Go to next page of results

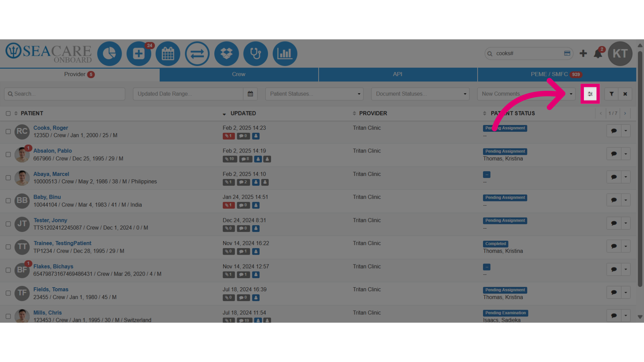tap(625, 113)
